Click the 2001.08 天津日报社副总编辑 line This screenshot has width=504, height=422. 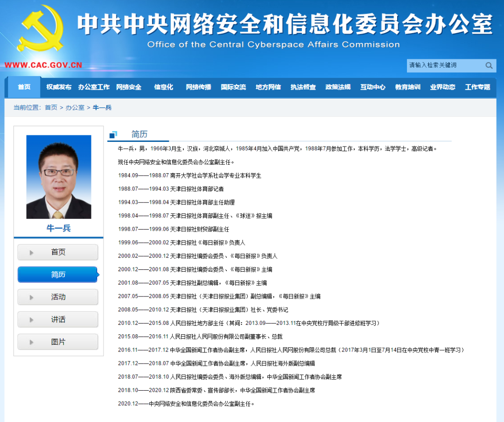(x=192, y=283)
